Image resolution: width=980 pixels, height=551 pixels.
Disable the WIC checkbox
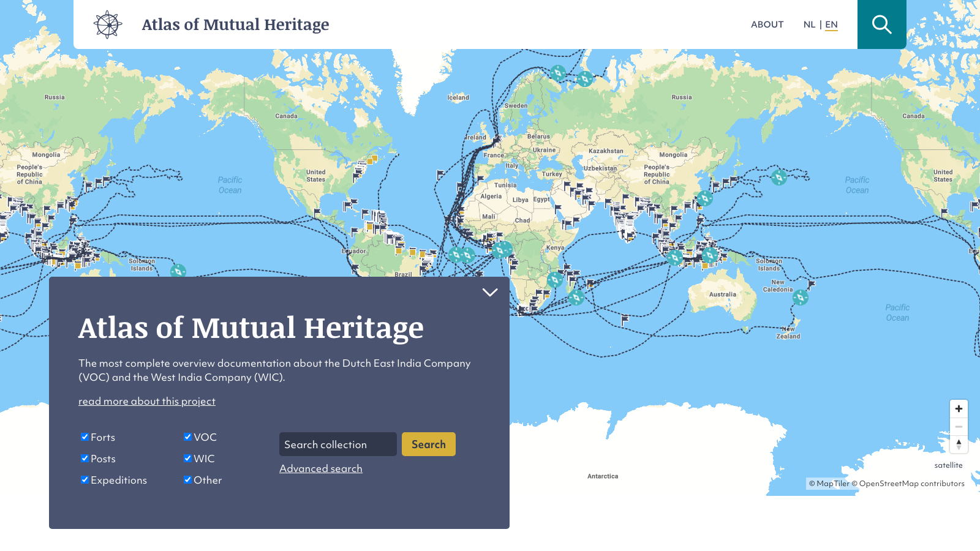click(x=187, y=458)
